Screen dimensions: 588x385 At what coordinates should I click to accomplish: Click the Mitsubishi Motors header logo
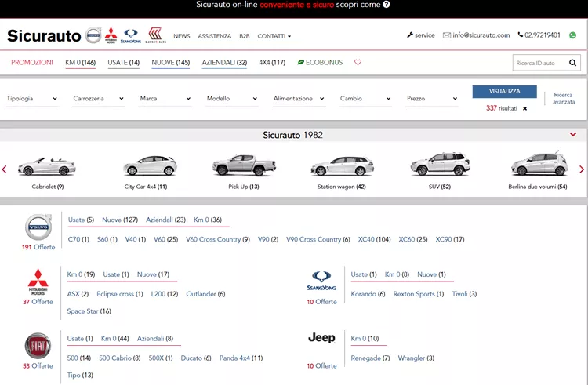pos(111,35)
